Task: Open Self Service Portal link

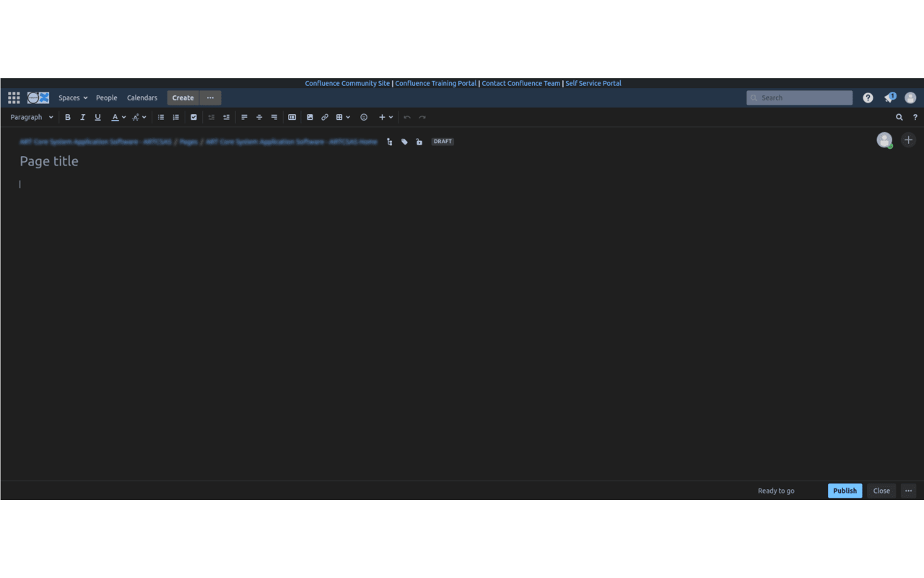Action: [593, 83]
